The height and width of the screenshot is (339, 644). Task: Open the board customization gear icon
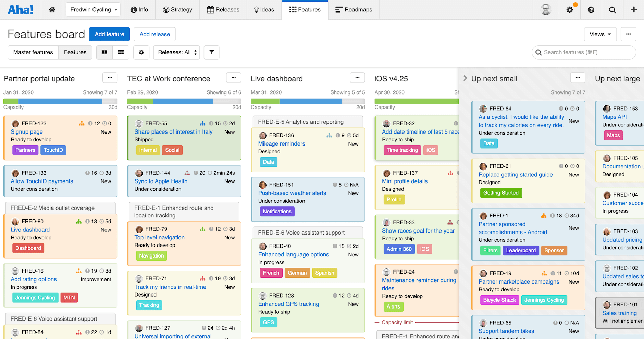coord(141,52)
